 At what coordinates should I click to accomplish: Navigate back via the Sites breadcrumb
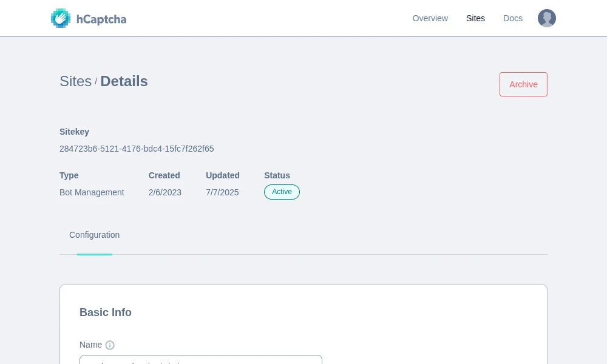pos(75,81)
